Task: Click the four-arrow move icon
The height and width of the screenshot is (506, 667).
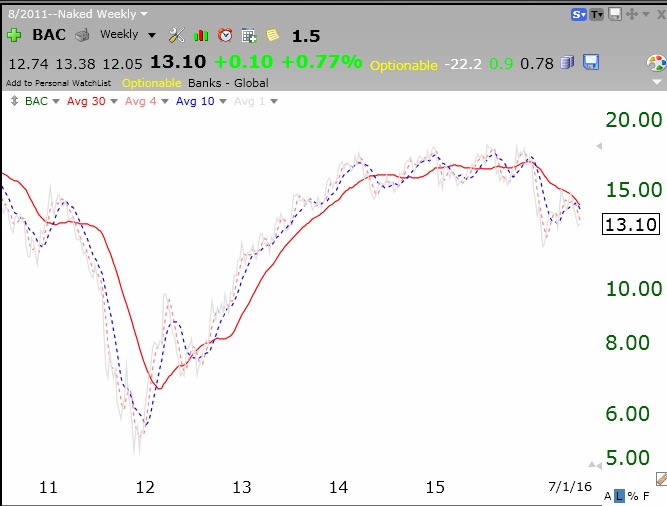Action: pos(632,14)
